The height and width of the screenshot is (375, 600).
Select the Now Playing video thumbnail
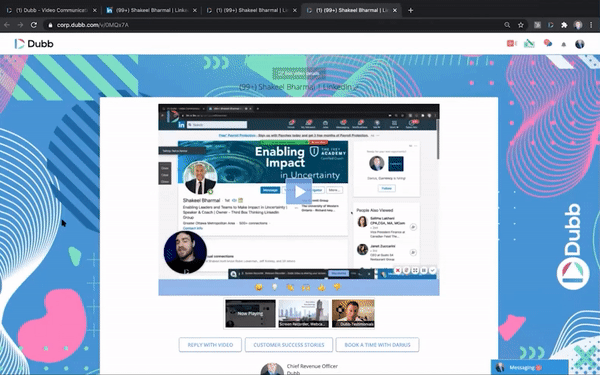pyautogui.click(x=250, y=313)
